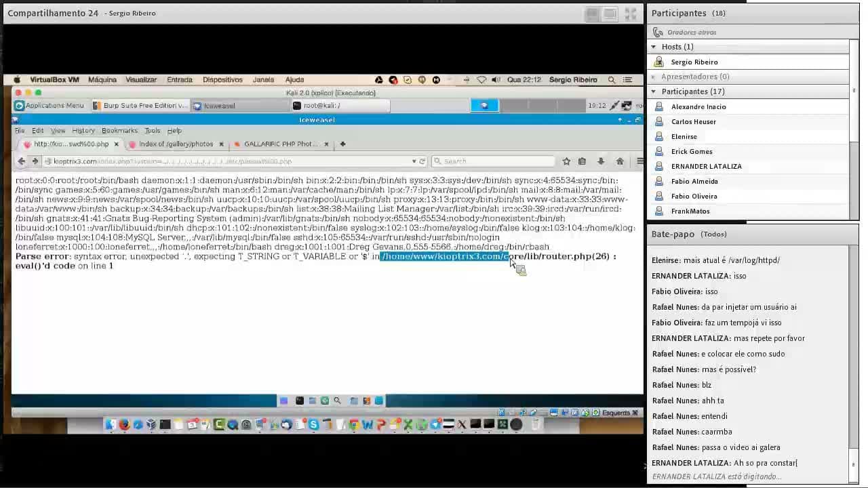
Task: Open Firefox from the Dock
Action: click(124, 425)
